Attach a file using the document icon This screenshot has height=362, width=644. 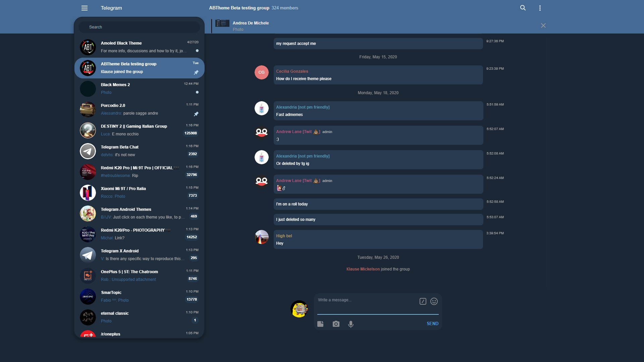[320, 324]
